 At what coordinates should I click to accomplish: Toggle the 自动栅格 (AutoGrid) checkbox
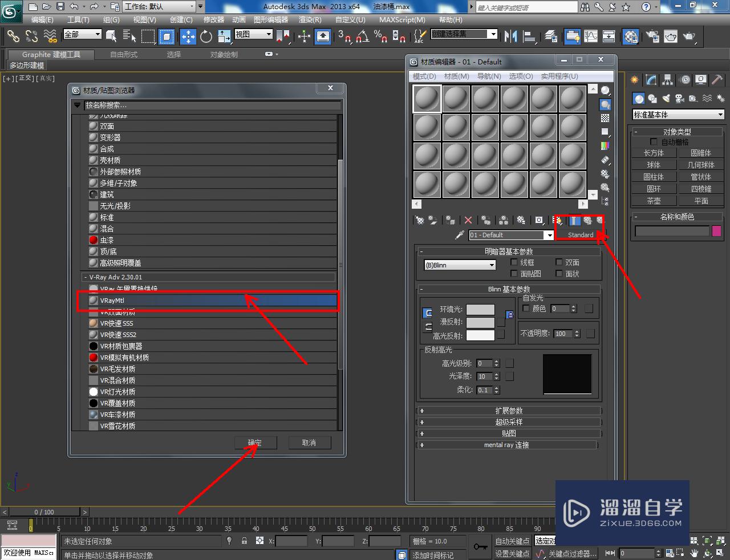click(x=654, y=142)
